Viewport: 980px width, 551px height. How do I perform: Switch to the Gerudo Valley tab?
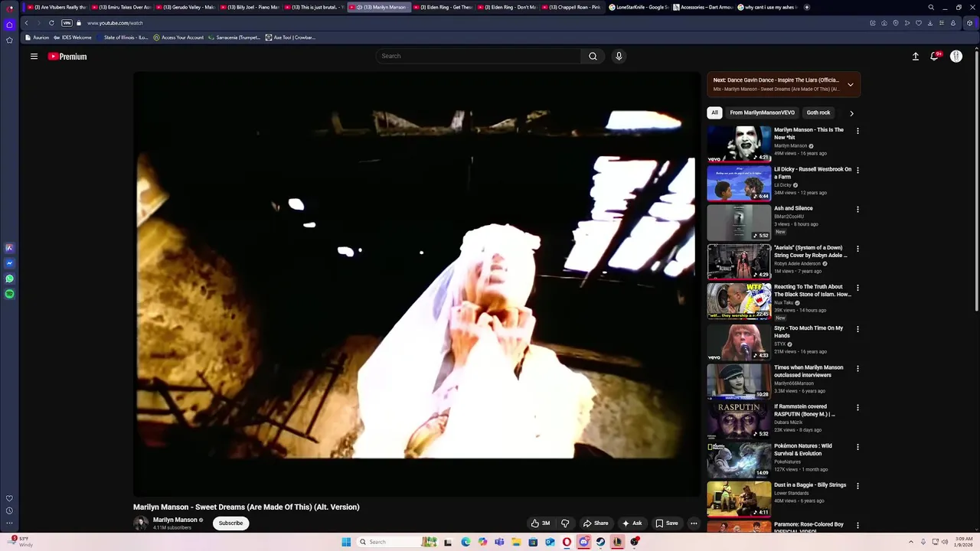pos(185,7)
